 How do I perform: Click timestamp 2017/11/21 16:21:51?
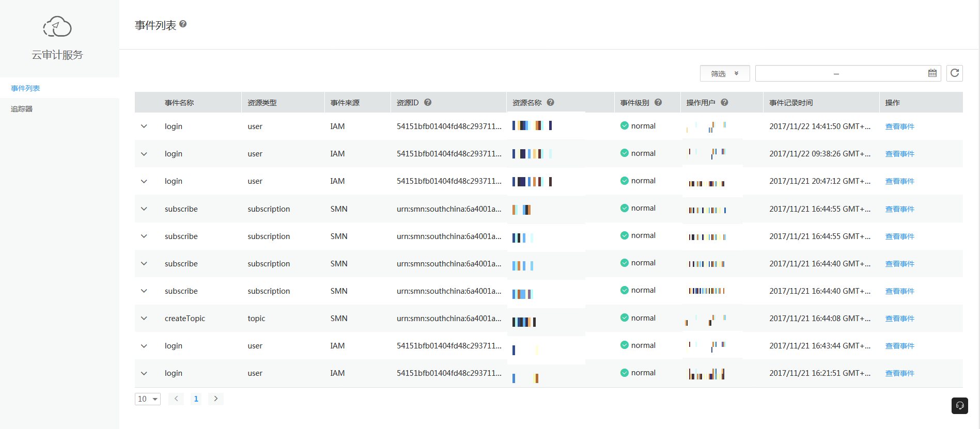tap(820, 373)
